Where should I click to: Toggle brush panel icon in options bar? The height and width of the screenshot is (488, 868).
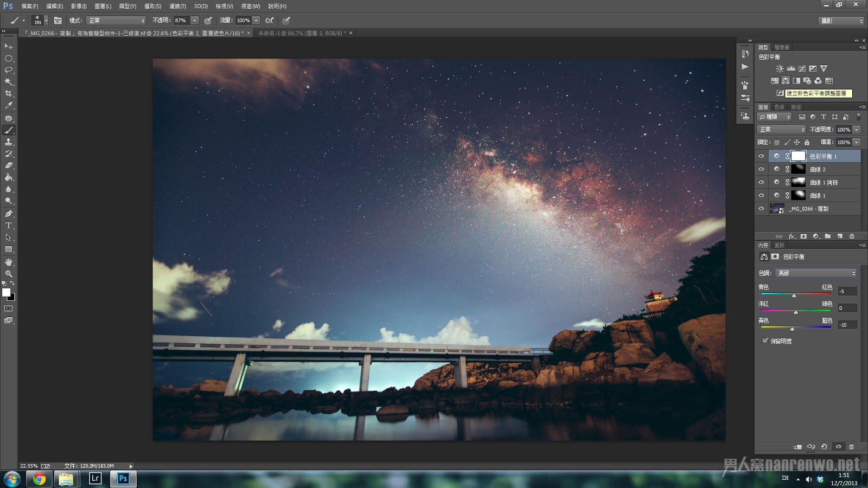tap(58, 21)
